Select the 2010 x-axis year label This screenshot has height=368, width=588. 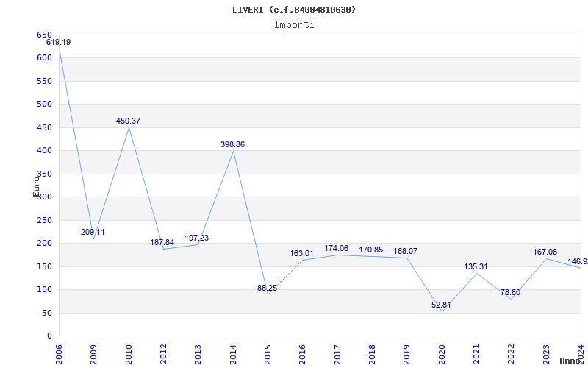129,355
